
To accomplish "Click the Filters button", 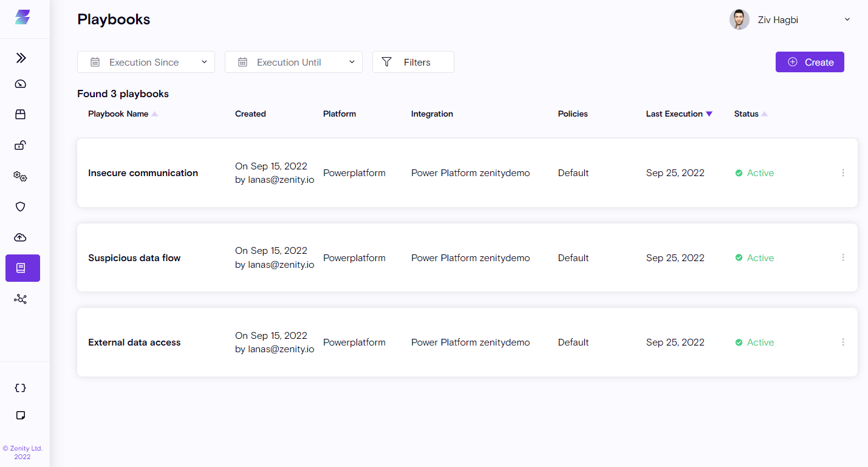I will click(x=413, y=62).
